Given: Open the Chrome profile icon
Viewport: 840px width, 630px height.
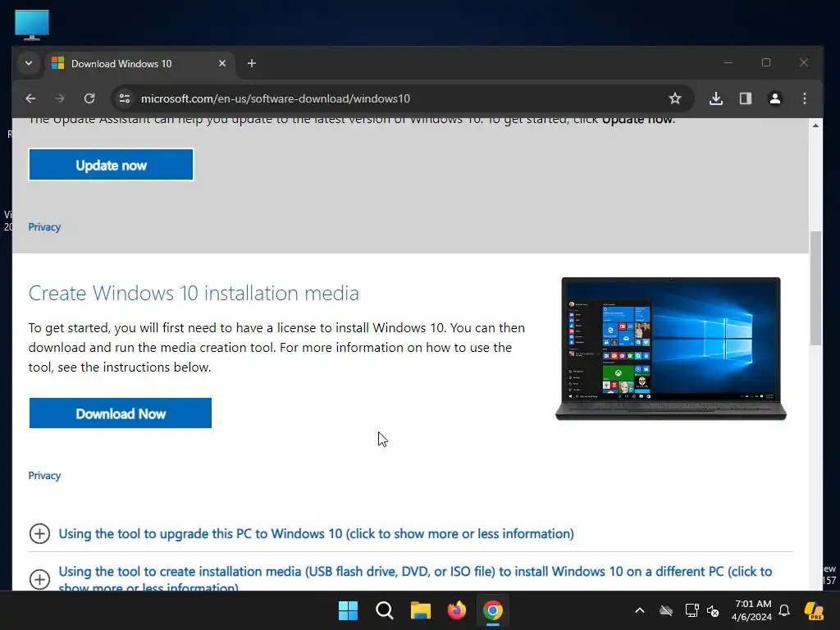Looking at the screenshot, I should click(x=775, y=98).
